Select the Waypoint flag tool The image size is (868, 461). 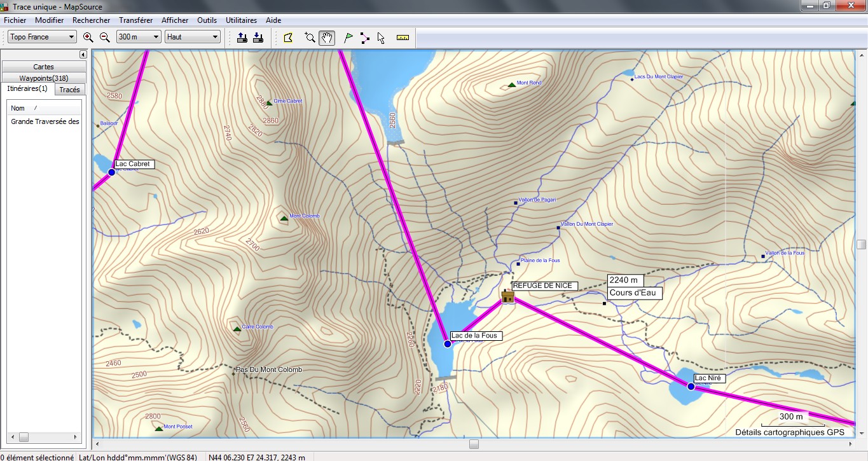[348, 38]
